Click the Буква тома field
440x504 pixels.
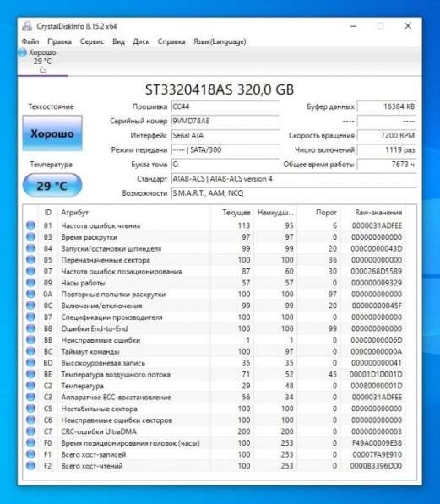click(225, 165)
